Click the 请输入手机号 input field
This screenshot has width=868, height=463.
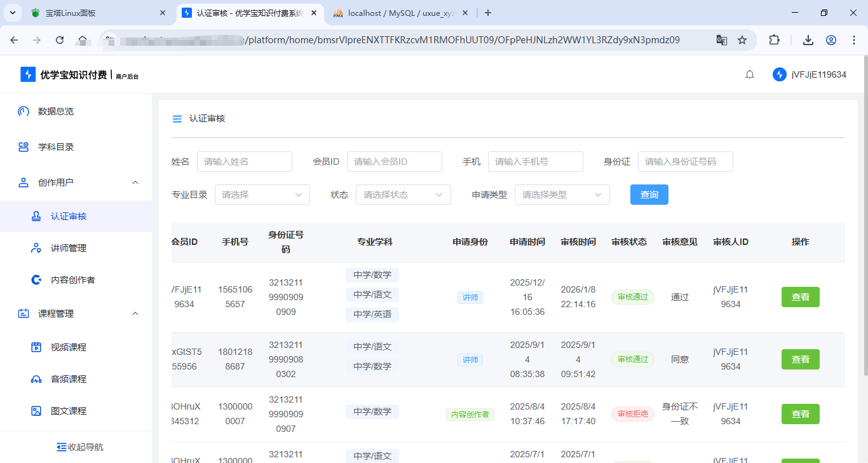[x=535, y=162]
